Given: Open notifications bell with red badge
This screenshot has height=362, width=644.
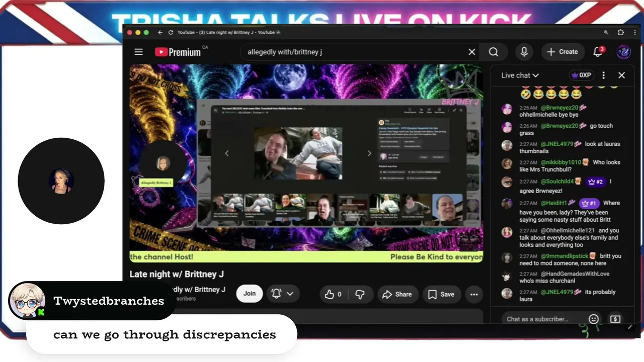Looking at the screenshot, I should tap(598, 51).
